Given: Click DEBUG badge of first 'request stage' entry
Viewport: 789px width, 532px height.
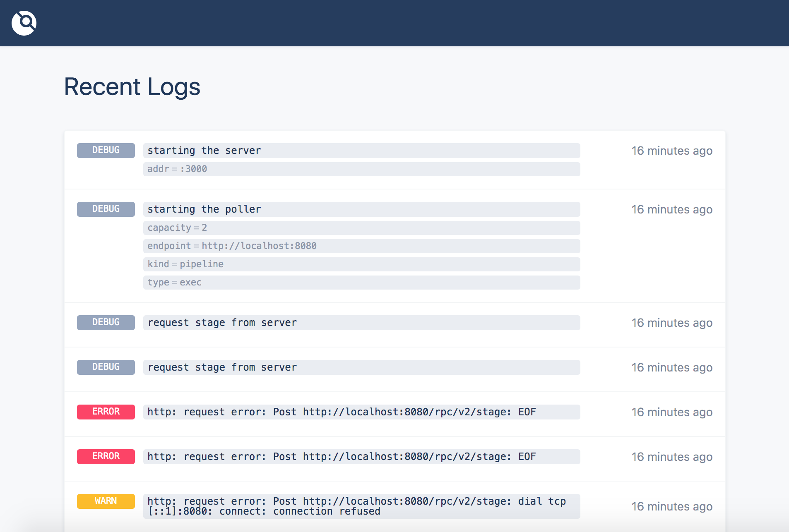Looking at the screenshot, I should point(106,323).
